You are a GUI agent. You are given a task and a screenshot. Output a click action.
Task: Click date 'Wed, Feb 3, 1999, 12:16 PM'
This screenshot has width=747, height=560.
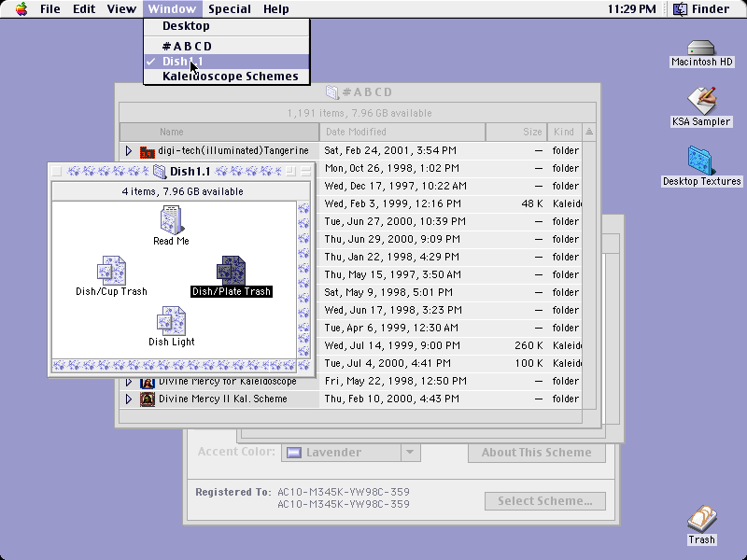coord(392,203)
